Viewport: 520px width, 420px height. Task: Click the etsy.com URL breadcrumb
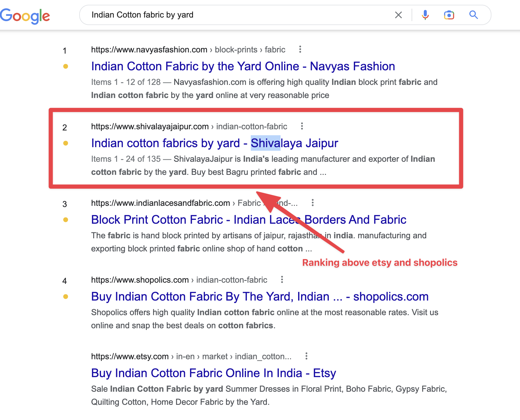(130, 357)
